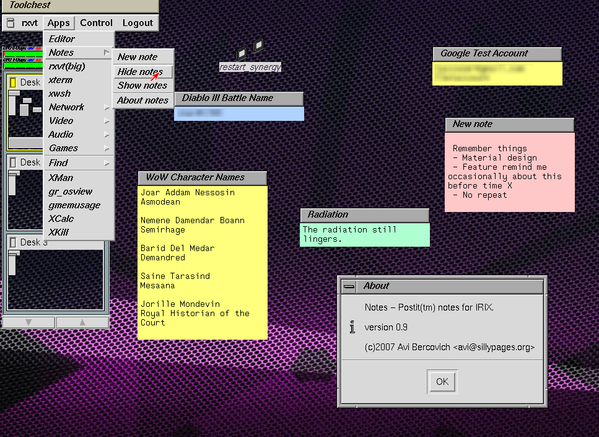Click the down arrow below desks overview

[28, 322]
